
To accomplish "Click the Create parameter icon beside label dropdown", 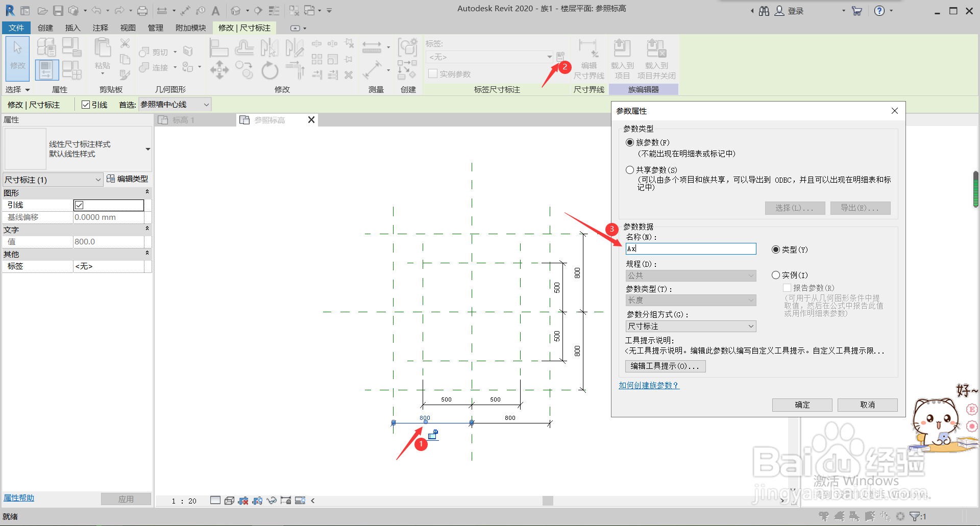I will click(x=560, y=57).
